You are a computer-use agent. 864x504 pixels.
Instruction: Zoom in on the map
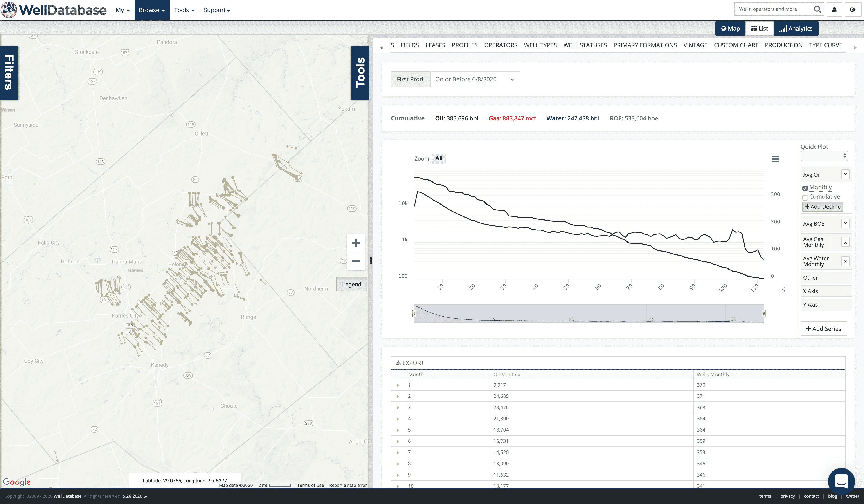(355, 243)
